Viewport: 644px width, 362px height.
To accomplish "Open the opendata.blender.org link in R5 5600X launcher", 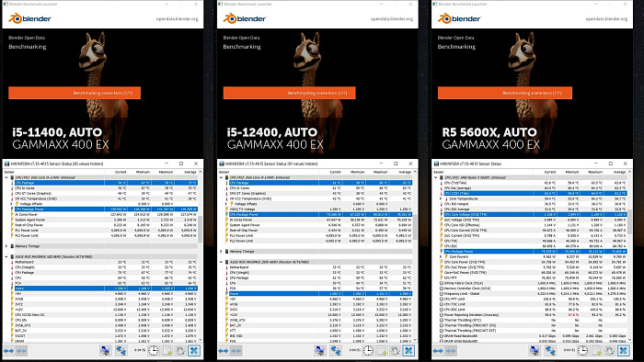I will coord(606,19).
